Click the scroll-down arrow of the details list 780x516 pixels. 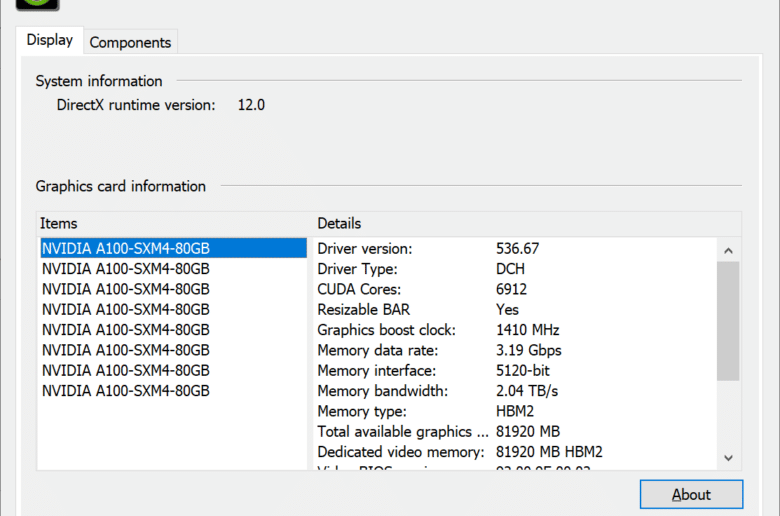click(728, 458)
